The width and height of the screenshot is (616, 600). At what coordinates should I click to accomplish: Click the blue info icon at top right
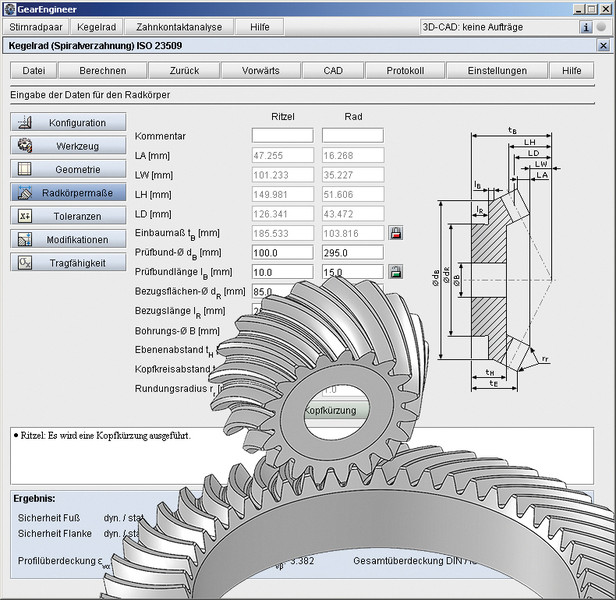[586, 27]
